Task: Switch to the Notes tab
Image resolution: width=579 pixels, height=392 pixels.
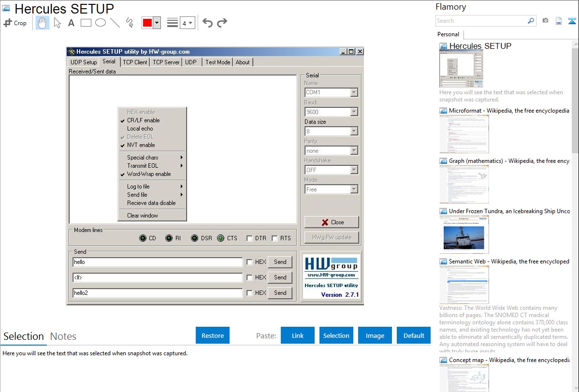Action: pyautogui.click(x=63, y=336)
